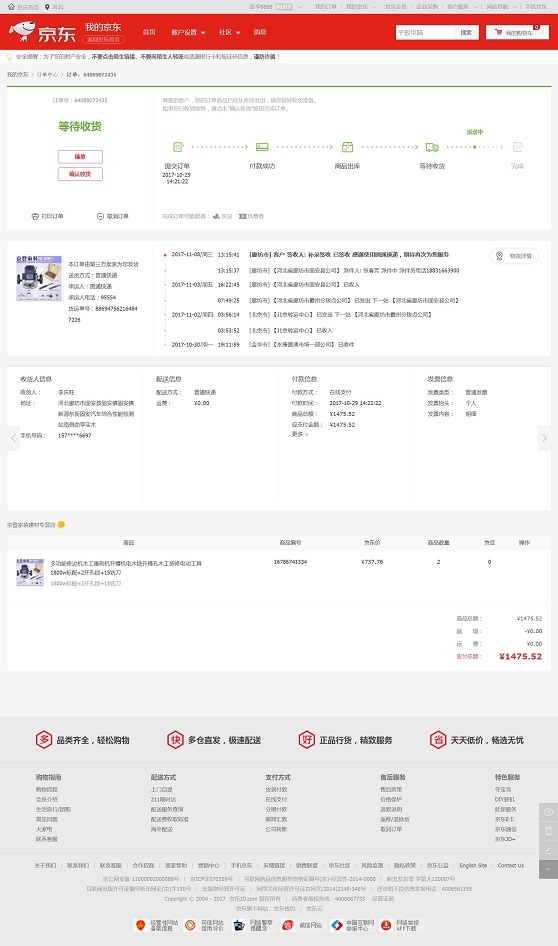
Task: Click the delivery truck progress icon
Action: pyautogui.click(x=432, y=147)
